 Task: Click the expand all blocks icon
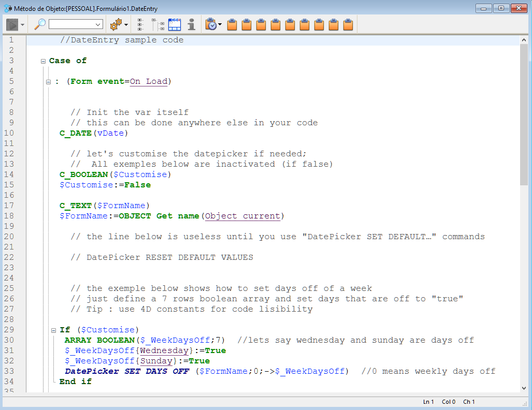[140, 24]
